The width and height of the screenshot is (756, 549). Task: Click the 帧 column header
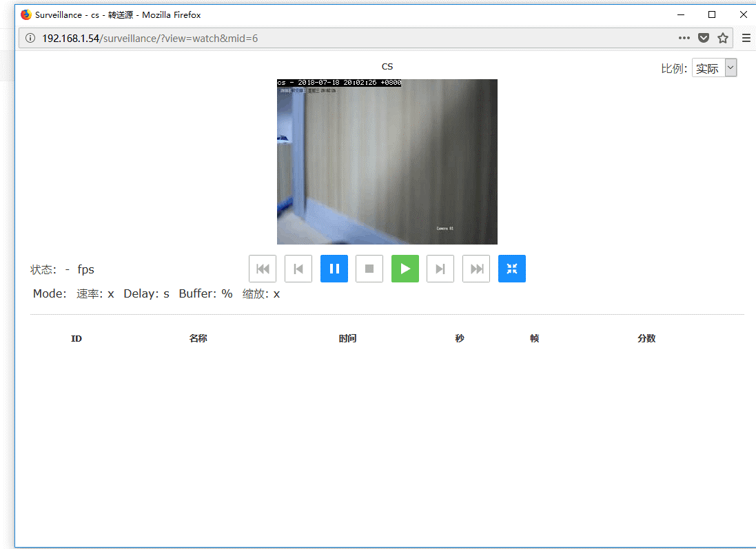[534, 338]
